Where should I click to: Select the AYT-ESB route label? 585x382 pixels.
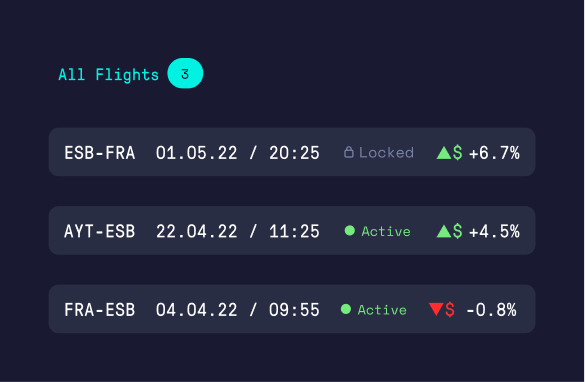[100, 231]
